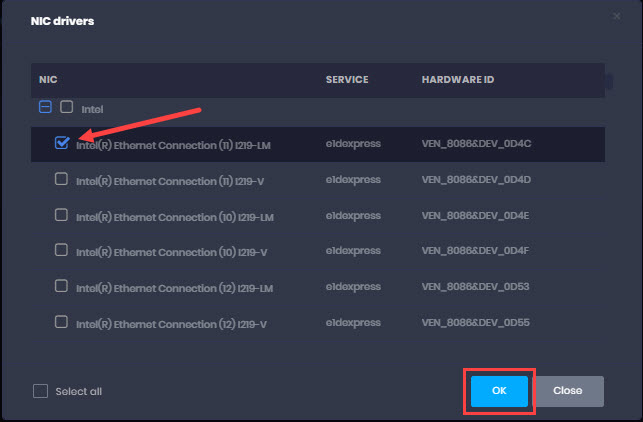Viewport: 643px width, 422px height.
Task: Toggle the Ethernet Connection (12) I219-V checkbox
Action: click(62, 322)
